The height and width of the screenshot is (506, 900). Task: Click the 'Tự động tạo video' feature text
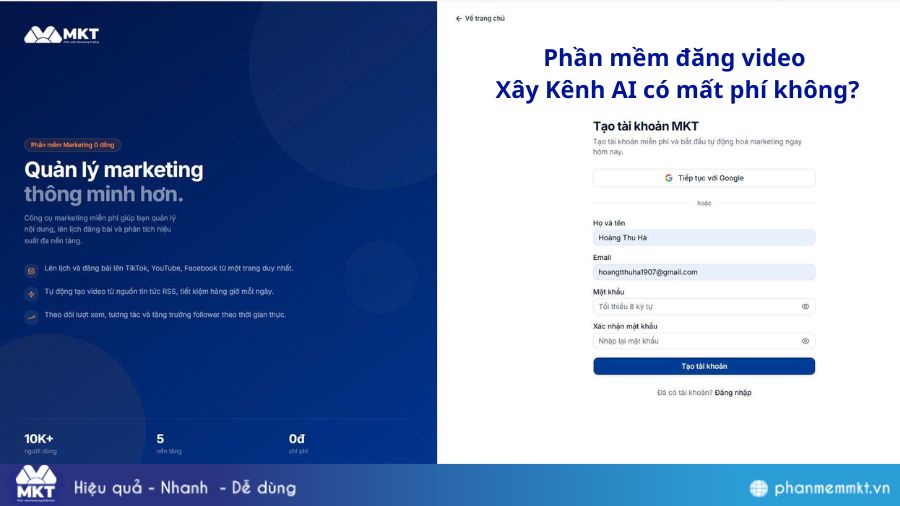(x=159, y=291)
